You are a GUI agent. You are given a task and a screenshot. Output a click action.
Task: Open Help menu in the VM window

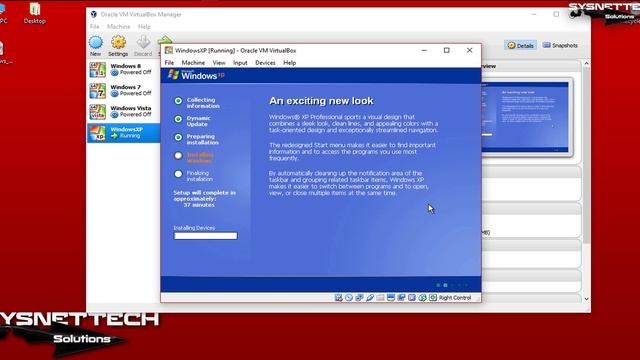(x=289, y=63)
